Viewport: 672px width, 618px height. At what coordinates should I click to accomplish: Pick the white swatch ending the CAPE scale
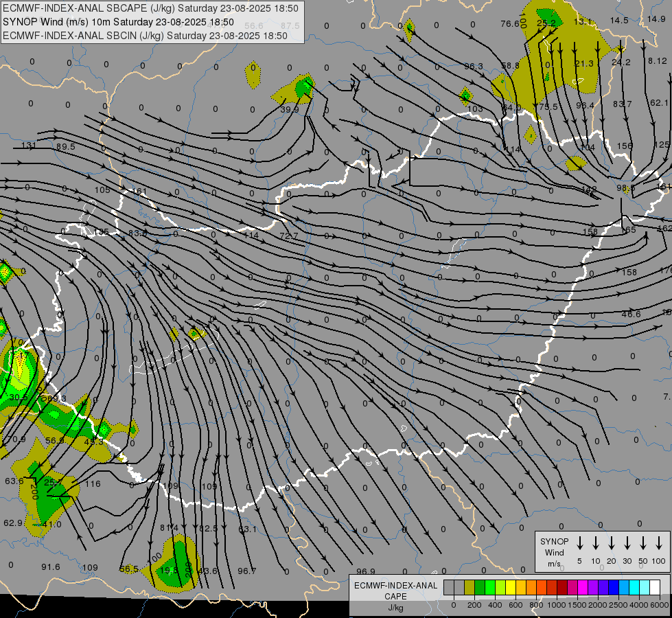[654, 588]
